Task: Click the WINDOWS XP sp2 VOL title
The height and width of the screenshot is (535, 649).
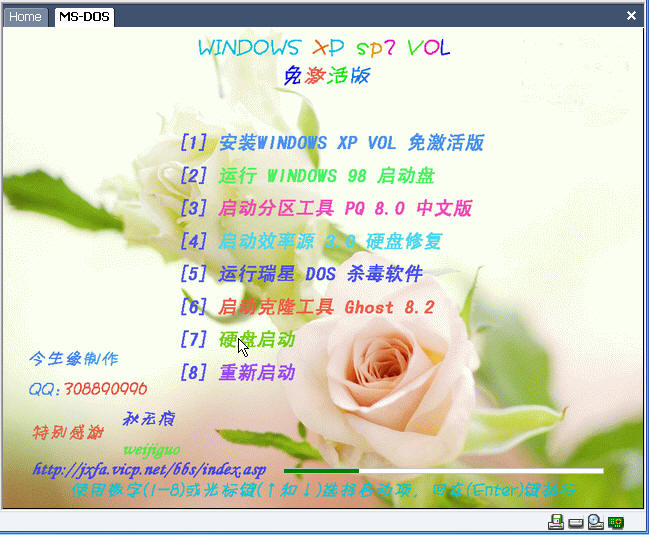Action: tap(324, 48)
